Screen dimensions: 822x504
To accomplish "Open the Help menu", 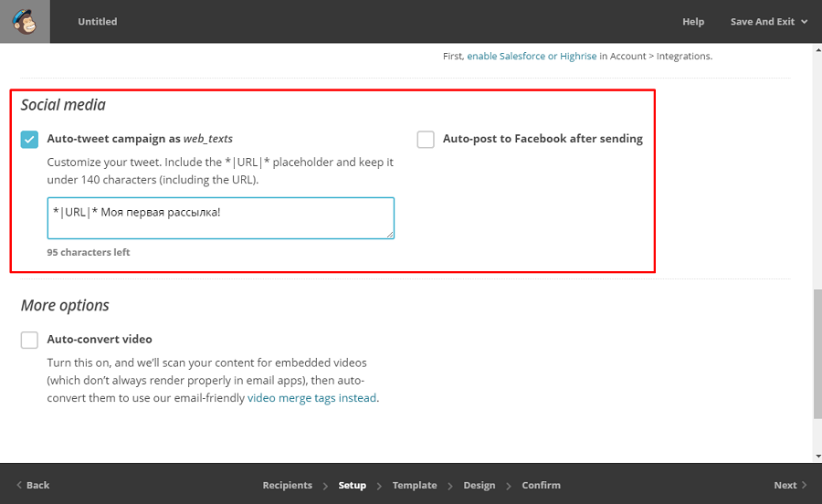I will [693, 22].
